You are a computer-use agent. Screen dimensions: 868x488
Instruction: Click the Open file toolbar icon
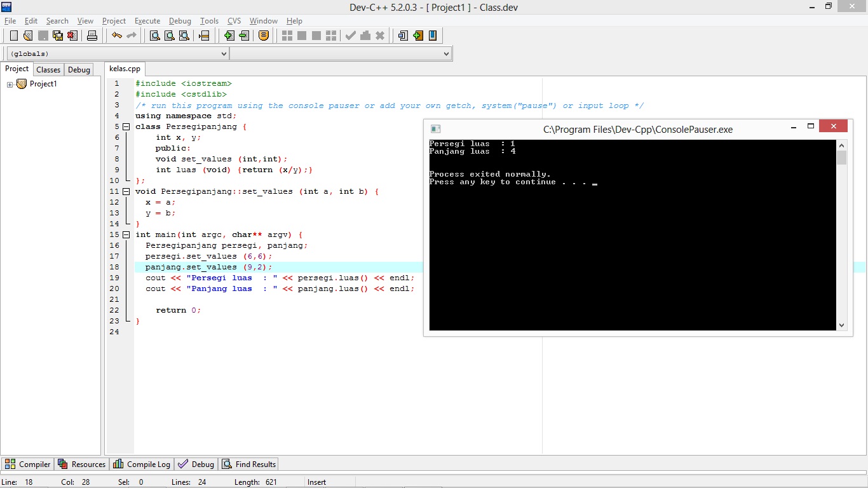pyautogui.click(x=28, y=36)
